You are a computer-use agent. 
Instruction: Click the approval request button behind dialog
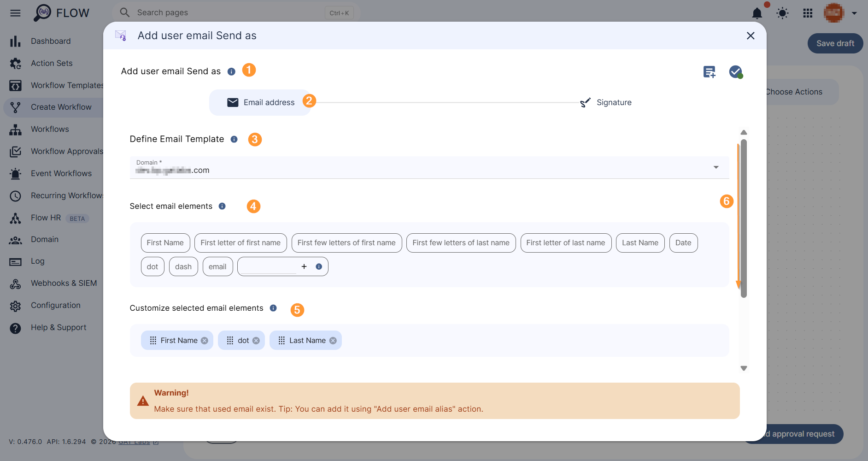click(803, 434)
